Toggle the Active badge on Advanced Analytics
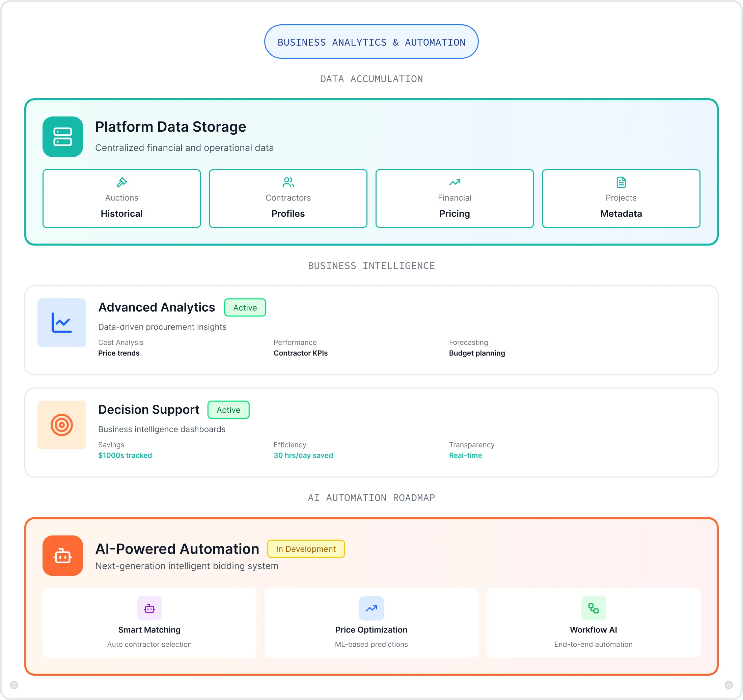743x700 pixels. [245, 307]
